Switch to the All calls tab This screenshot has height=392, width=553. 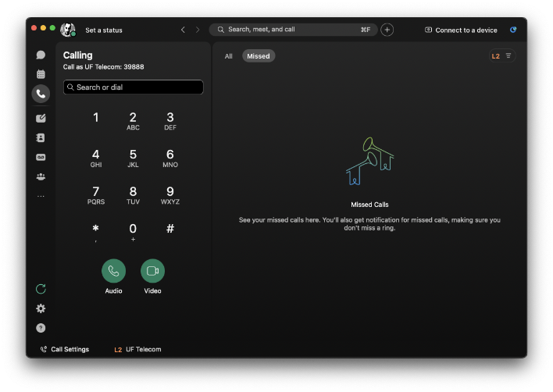click(229, 56)
